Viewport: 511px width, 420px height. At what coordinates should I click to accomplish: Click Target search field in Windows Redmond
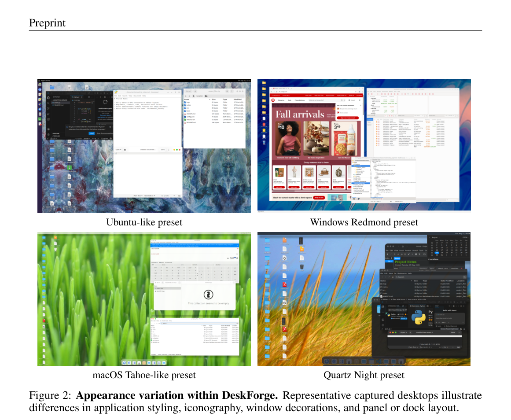pyautogui.click(x=327, y=100)
